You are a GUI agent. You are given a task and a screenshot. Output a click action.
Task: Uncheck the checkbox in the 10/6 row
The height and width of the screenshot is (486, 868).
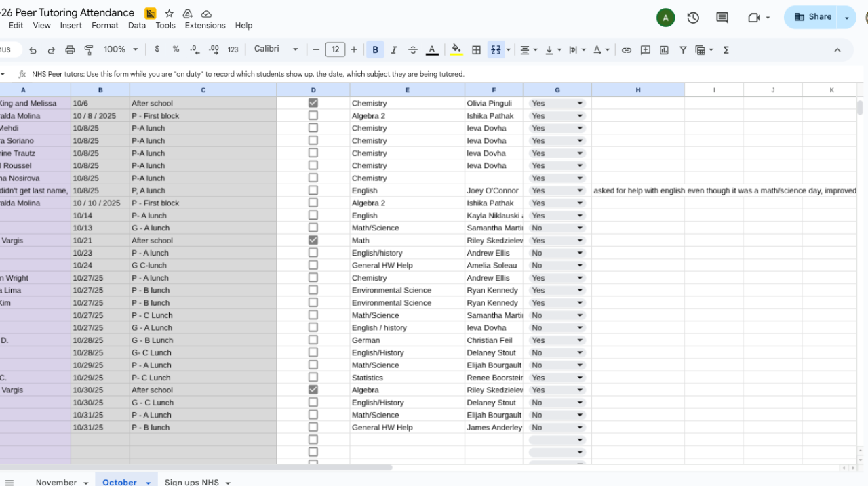pos(313,103)
